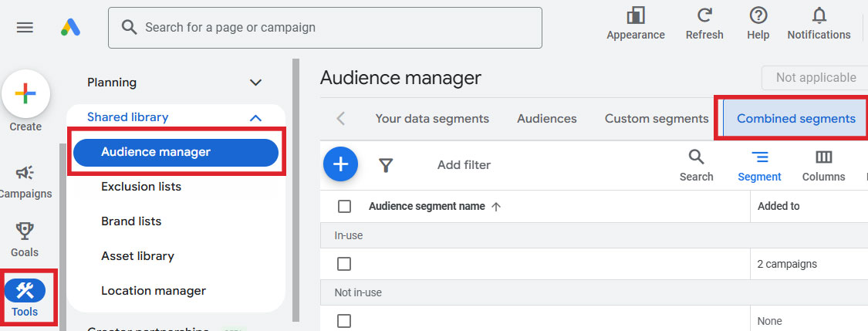Check the Not in-use segment row checkbox

click(x=345, y=321)
